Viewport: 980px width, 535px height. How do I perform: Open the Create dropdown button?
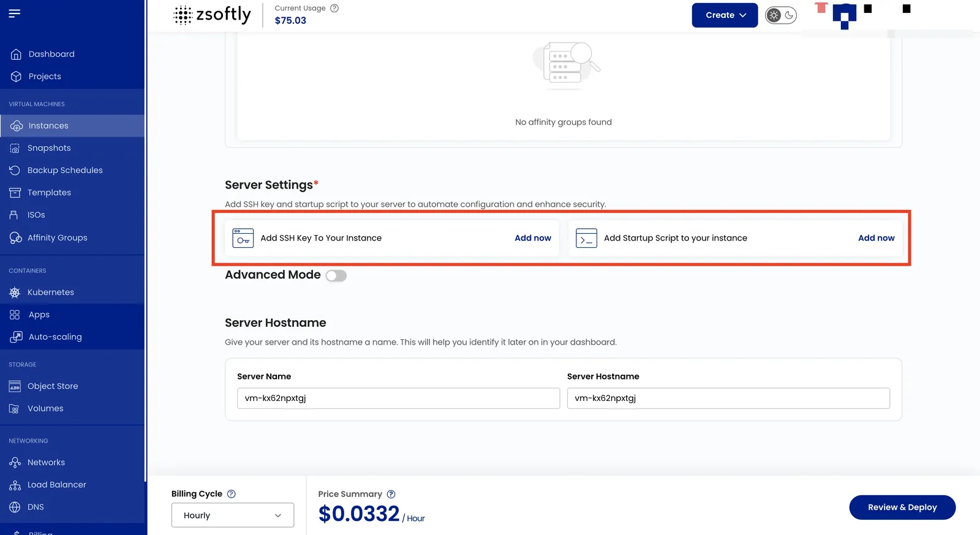[725, 15]
